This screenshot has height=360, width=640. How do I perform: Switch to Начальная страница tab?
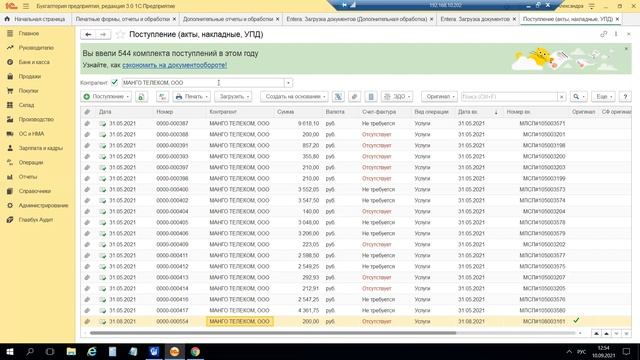35,19
